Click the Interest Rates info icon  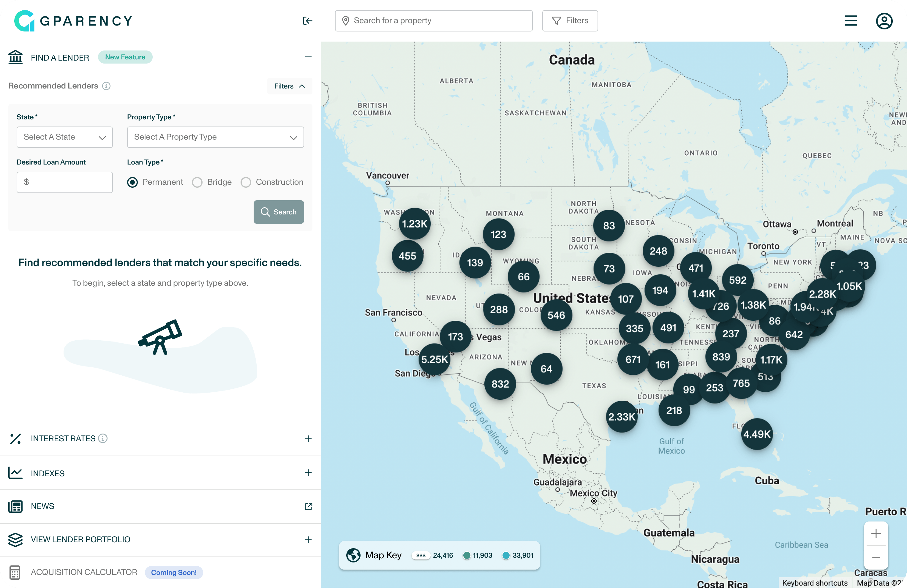coord(103,438)
